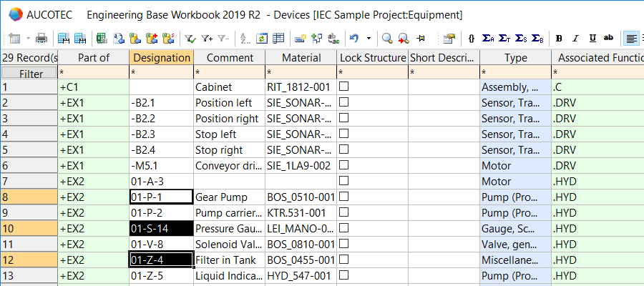Click the magnifying glass Find icon
This screenshot has height=286, width=644.
(x=386, y=38)
